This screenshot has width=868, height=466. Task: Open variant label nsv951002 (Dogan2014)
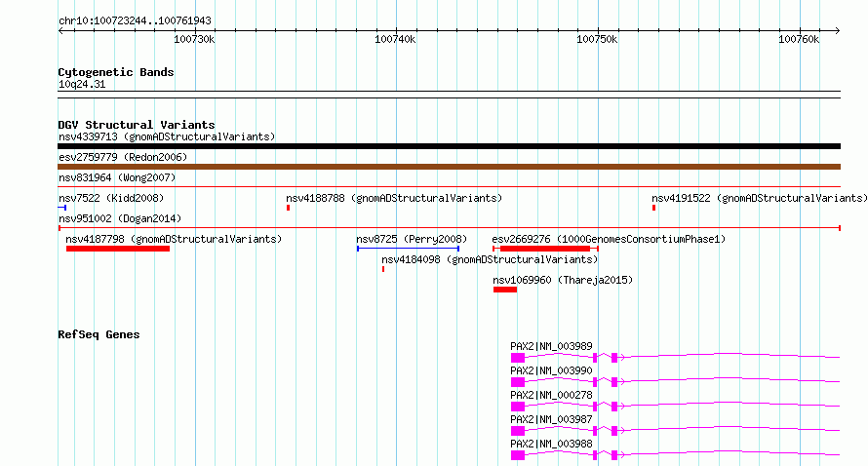[x=120, y=218]
